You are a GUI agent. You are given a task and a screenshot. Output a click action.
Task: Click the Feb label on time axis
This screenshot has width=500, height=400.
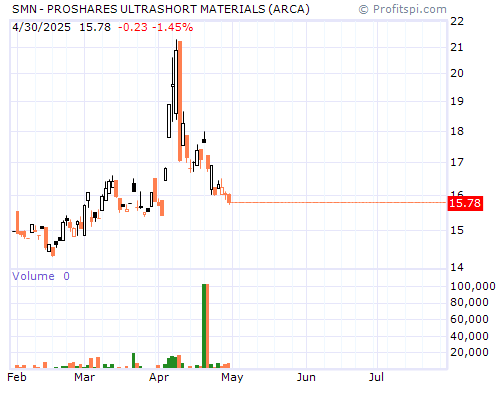tap(17, 377)
